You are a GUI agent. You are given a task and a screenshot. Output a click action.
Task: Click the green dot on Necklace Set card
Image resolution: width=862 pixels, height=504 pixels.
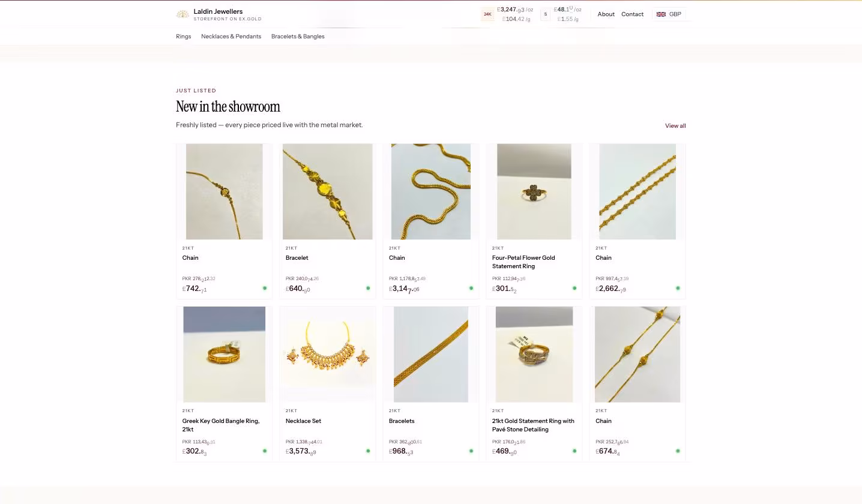click(x=368, y=451)
